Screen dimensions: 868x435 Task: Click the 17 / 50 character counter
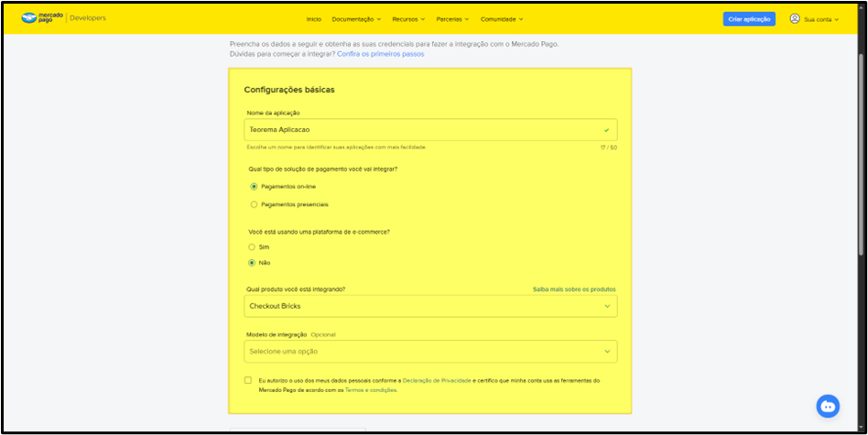[x=608, y=147]
